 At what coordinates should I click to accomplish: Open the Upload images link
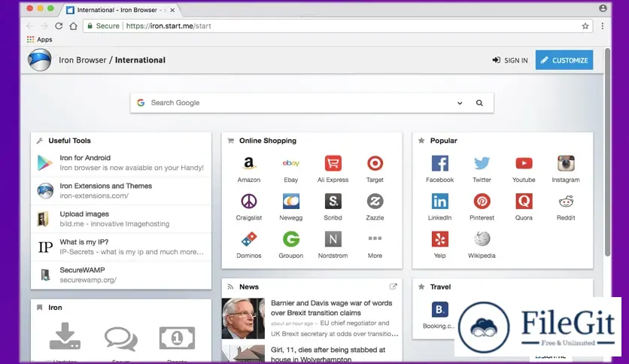point(121,219)
